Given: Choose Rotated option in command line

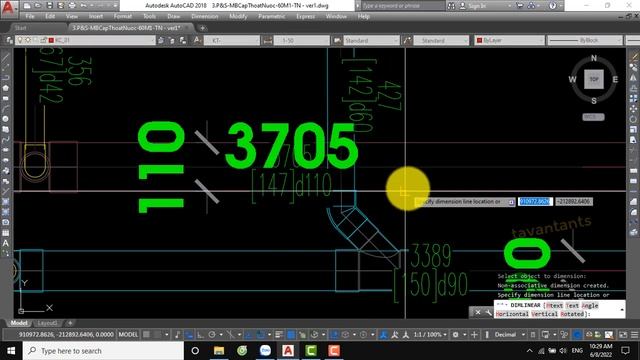Looking at the screenshot, I should 571,314.
